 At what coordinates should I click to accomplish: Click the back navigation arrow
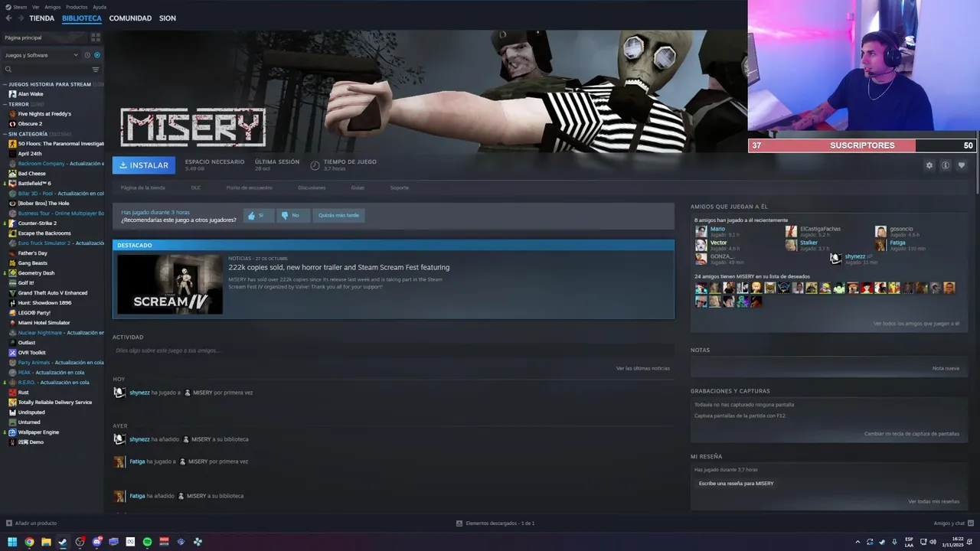(x=8, y=18)
